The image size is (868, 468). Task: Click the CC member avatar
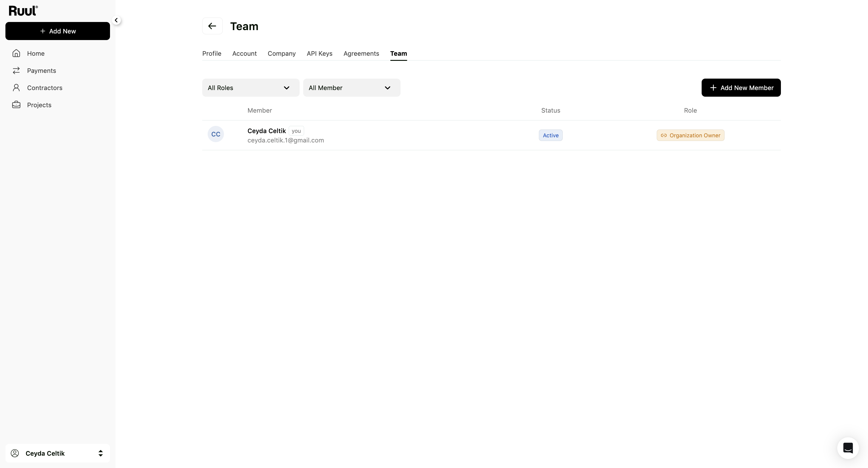coord(216,134)
